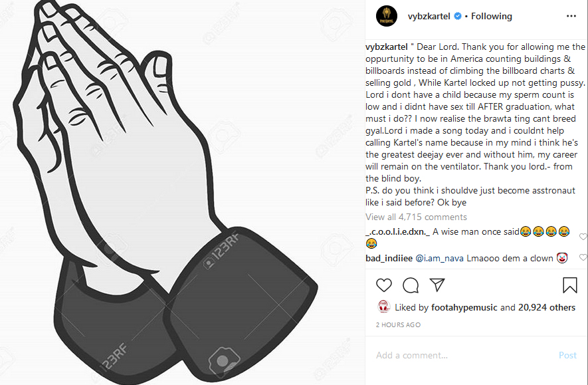
Task: Share the post via paper plane icon
Action: tap(437, 285)
